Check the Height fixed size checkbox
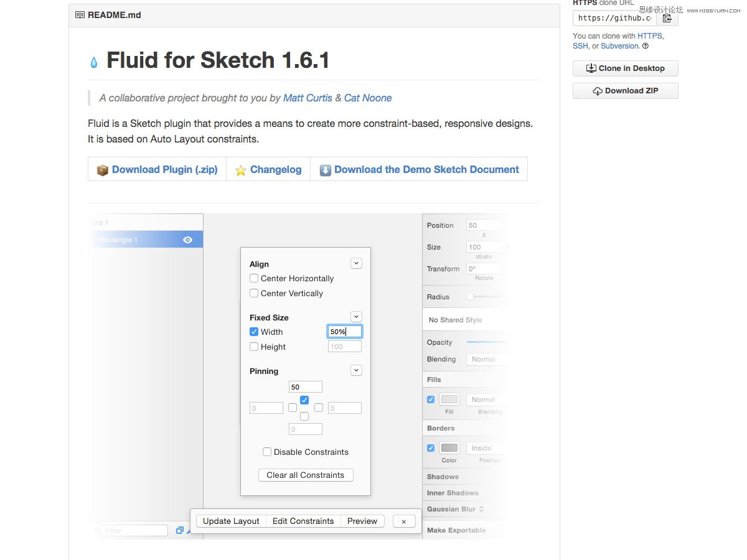Screen dimensions: 747x560 tap(254, 347)
